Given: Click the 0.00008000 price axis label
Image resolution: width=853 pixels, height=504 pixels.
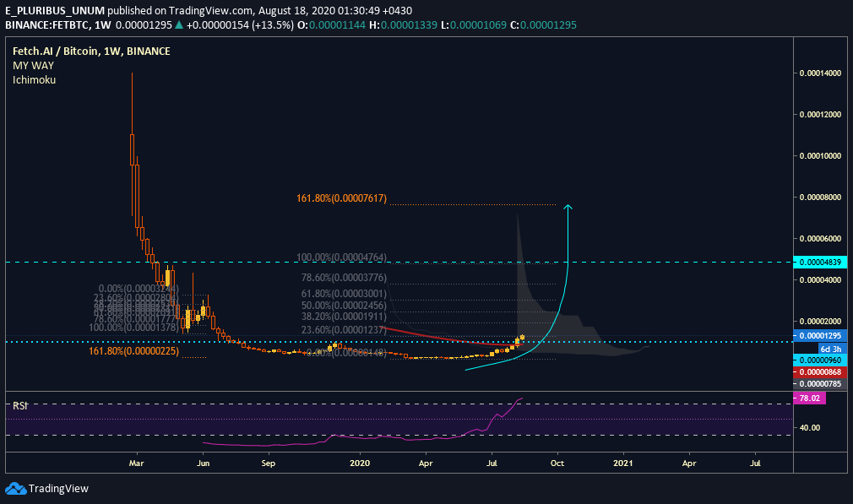Looking at the screenshot, I should pos(820,198).
